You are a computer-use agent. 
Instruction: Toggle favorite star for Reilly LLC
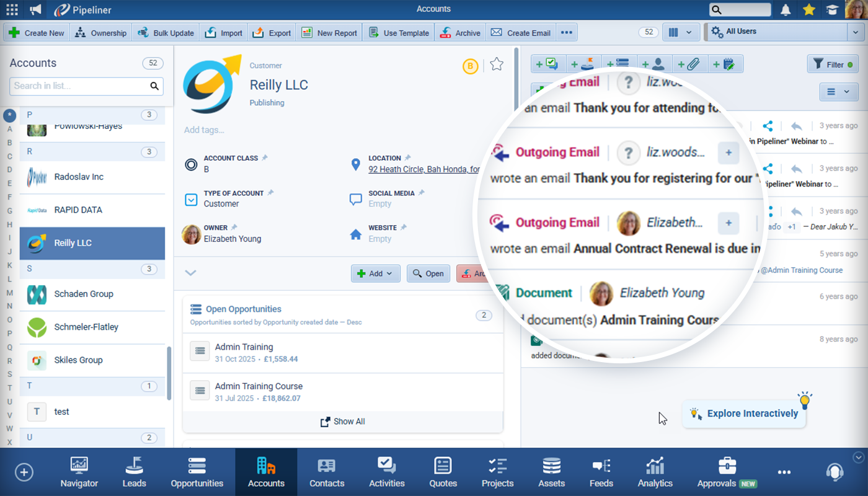[497, 64]
